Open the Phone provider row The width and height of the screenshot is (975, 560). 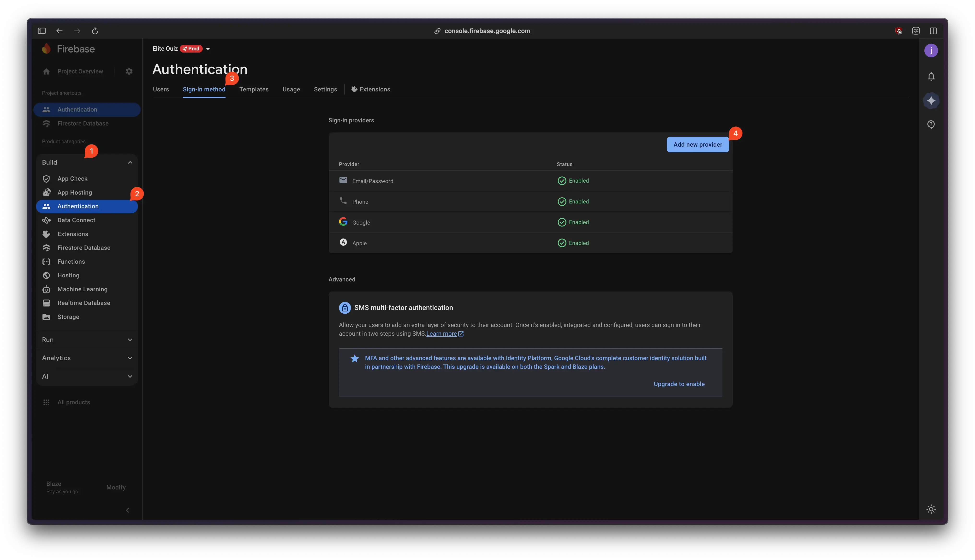[530, 202]
